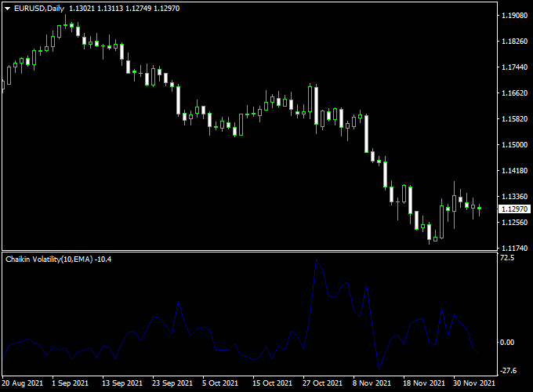Click the 27 Oct 2021 date label
The width and height of the screenshot is (533, 392).
tap(323, 383)
